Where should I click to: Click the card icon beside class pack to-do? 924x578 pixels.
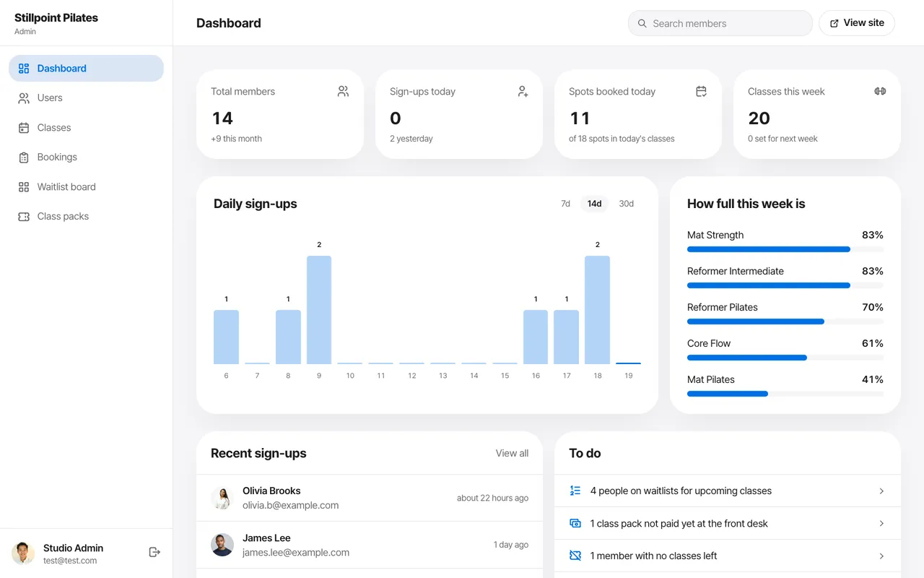575,523
